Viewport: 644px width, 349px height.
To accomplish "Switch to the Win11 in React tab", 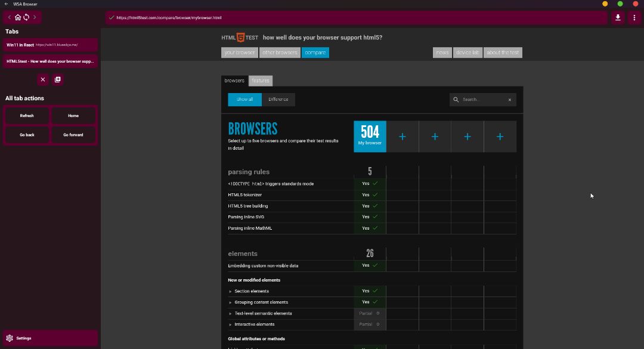I will coord(50,45).
